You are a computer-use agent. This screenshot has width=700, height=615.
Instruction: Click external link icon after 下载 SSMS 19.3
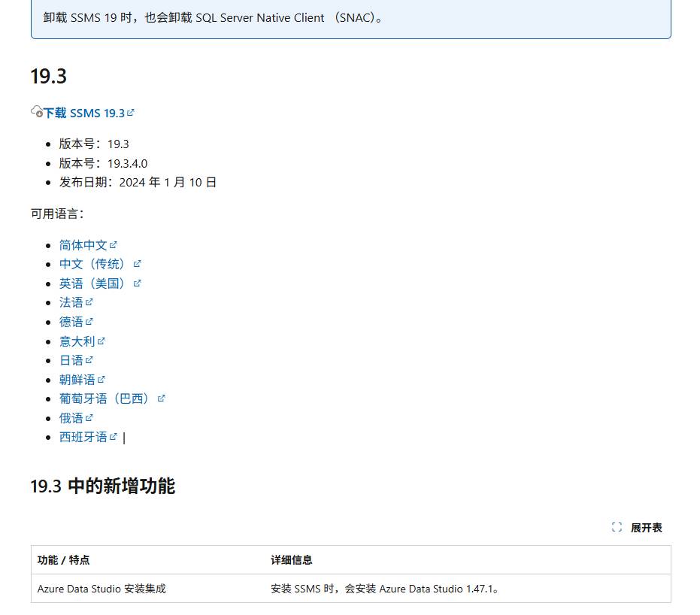click(131, 112)
